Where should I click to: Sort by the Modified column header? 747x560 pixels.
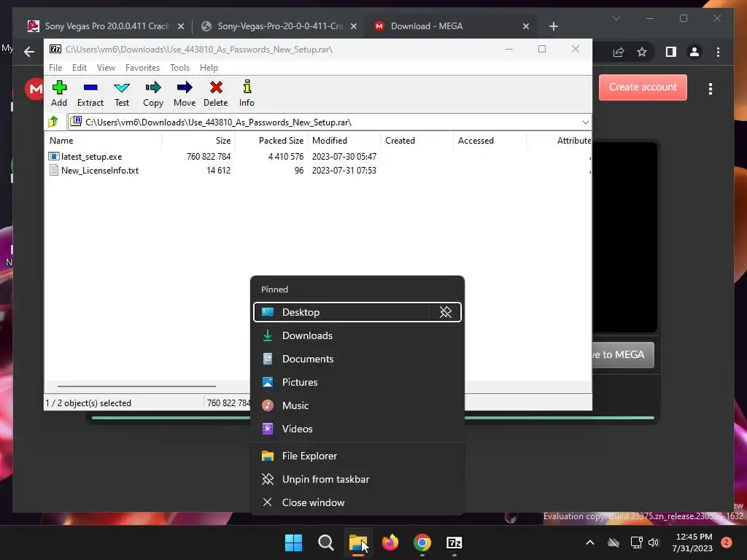(344, 141)
